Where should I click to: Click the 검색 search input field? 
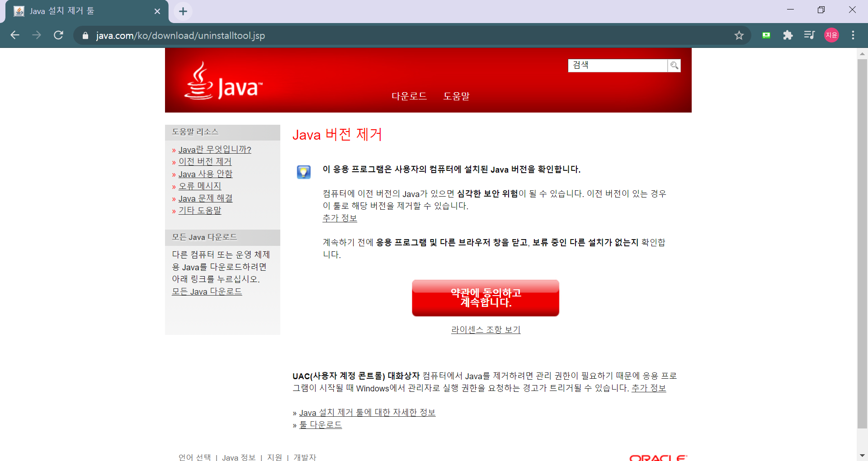[618, 66]
